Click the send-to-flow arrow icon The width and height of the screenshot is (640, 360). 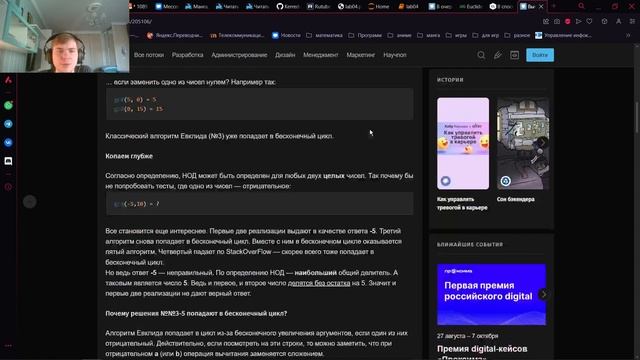578,21
